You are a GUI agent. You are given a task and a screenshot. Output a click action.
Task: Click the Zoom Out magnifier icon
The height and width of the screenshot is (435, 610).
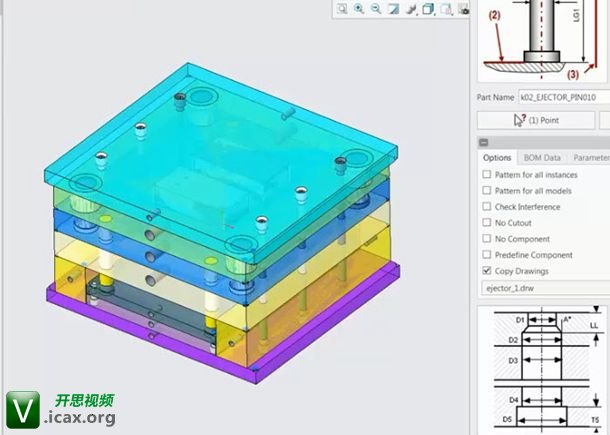(376, 9)
